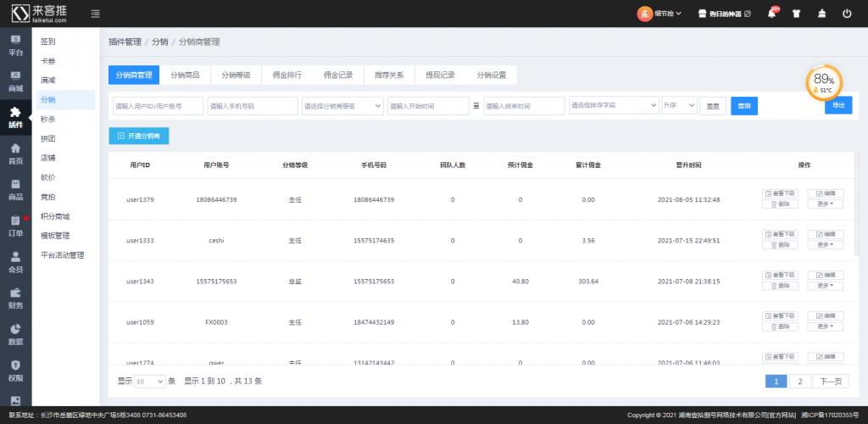Click the 89% temperature gauge widget

(824, 83)
